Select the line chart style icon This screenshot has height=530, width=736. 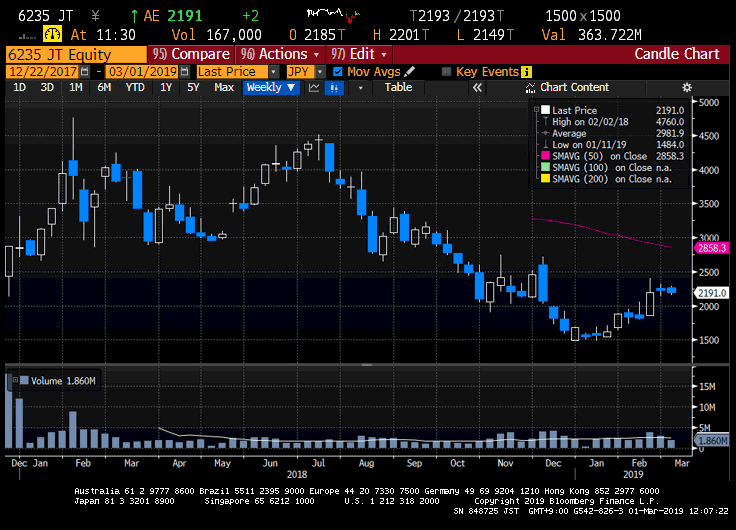314,88
